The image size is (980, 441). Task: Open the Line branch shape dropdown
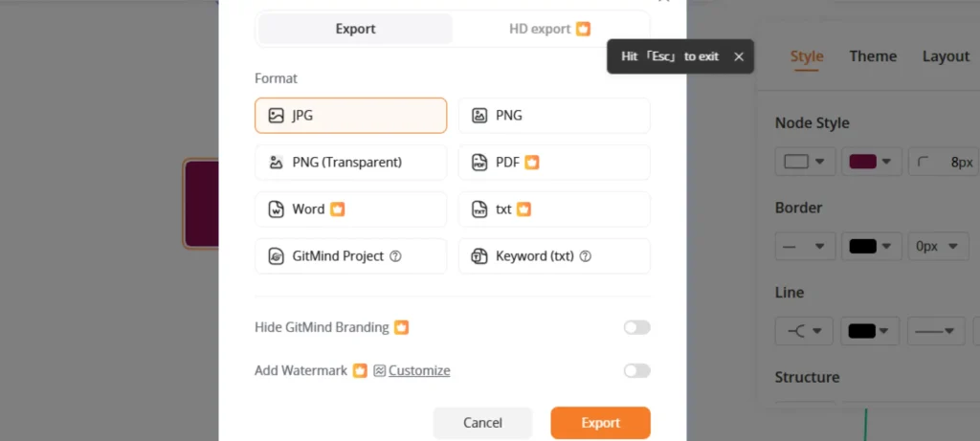pos(804,331)
